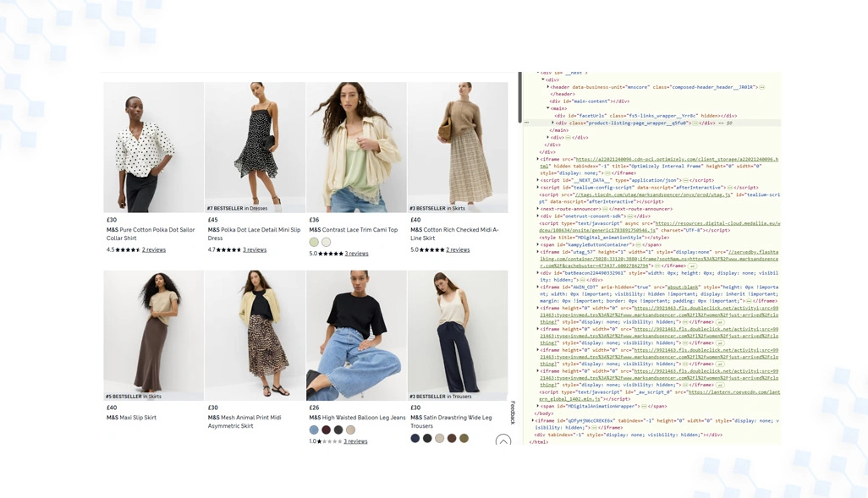Open the 3 reviews link under Balloon Leg Jeans
This screenshot has height=498, width=868.
355,441
